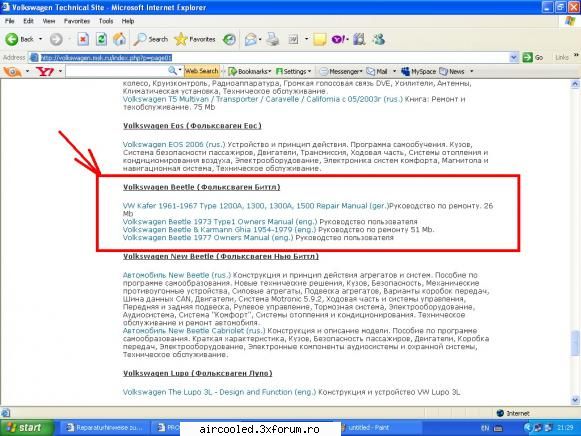Screen dimensions: 581x436
Task: Click the green Go arrow button
Action: [533, 57]
